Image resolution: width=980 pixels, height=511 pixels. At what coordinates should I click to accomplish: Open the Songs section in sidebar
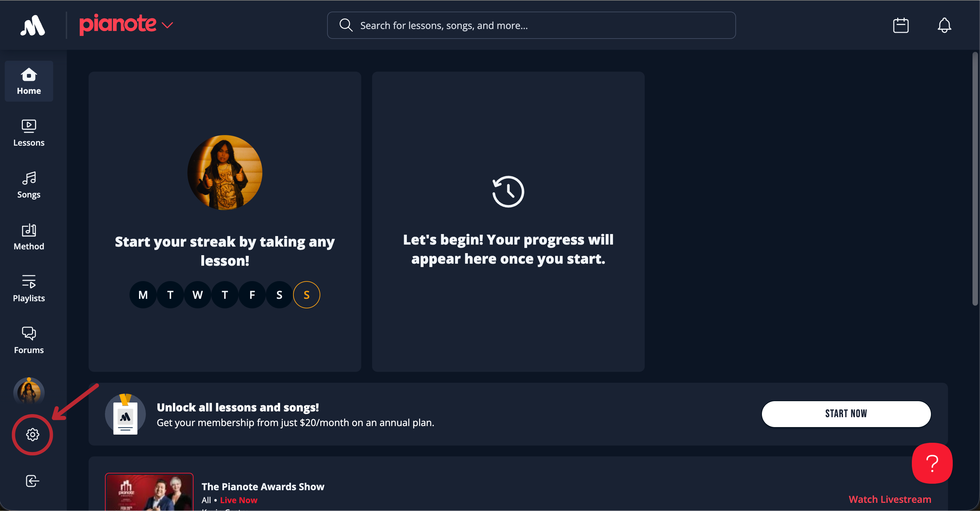[29, 185]
